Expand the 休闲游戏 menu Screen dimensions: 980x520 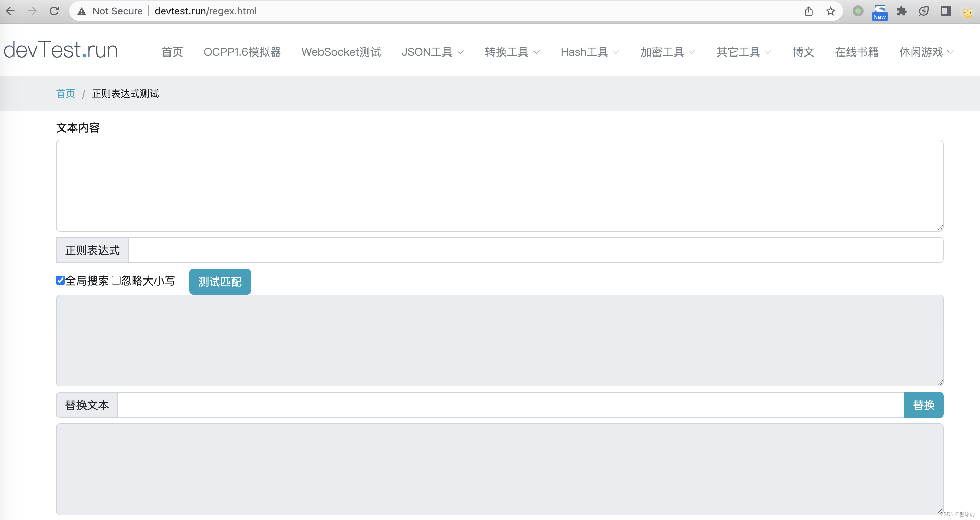[926, 52]
